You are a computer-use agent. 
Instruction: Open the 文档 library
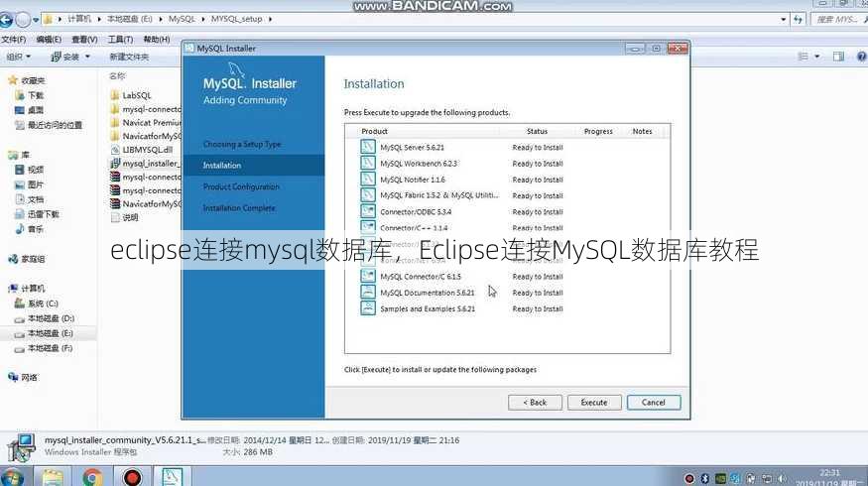pyautogui.click(x=30, y=199)
